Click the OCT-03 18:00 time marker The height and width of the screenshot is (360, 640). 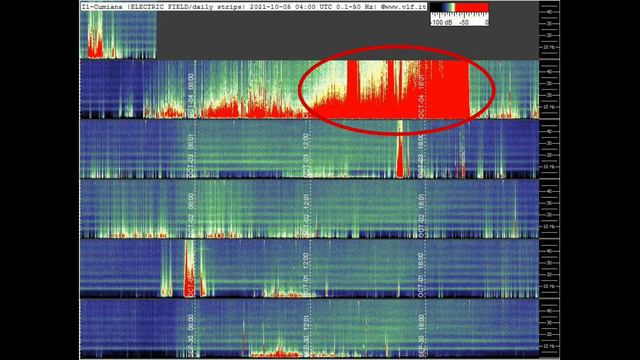[421, 156]
